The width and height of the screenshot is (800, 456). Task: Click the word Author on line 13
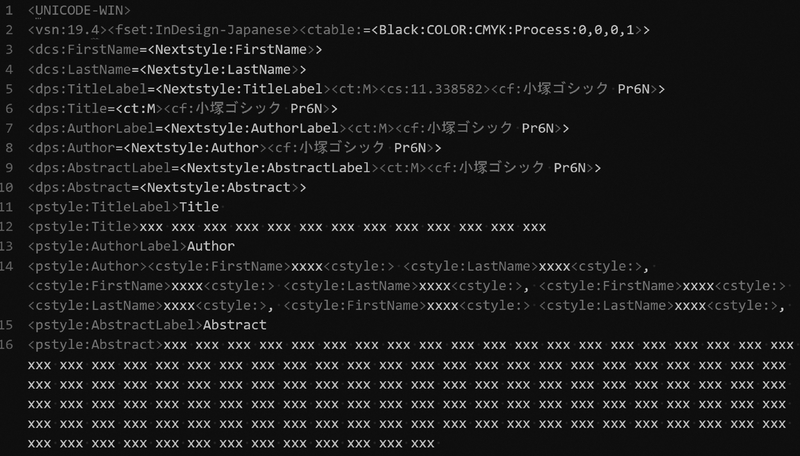pos(211,246)
